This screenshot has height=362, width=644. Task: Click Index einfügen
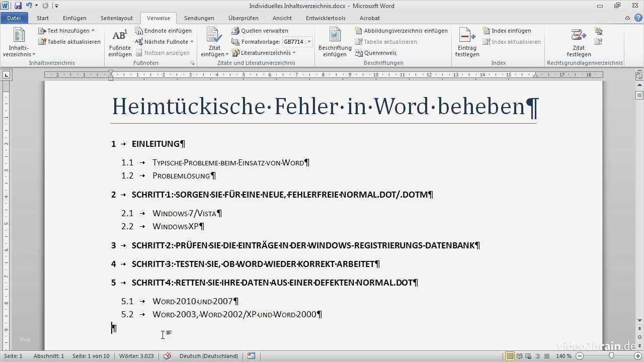coord(507,31)
